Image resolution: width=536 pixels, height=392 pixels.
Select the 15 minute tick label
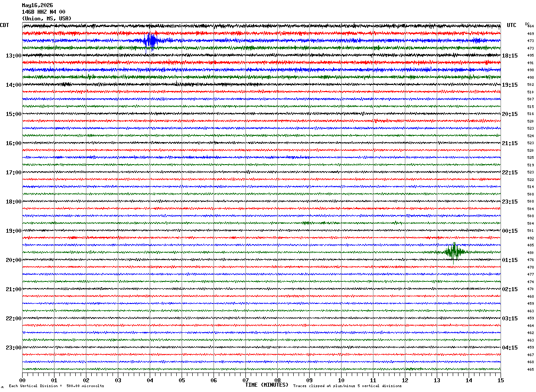pos(501,380)
